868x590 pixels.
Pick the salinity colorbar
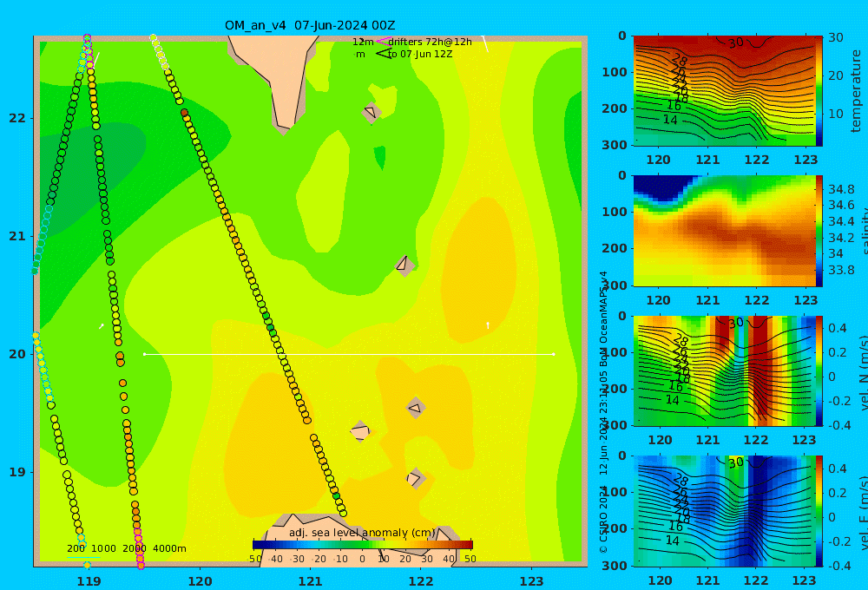[x=819, y=231]
